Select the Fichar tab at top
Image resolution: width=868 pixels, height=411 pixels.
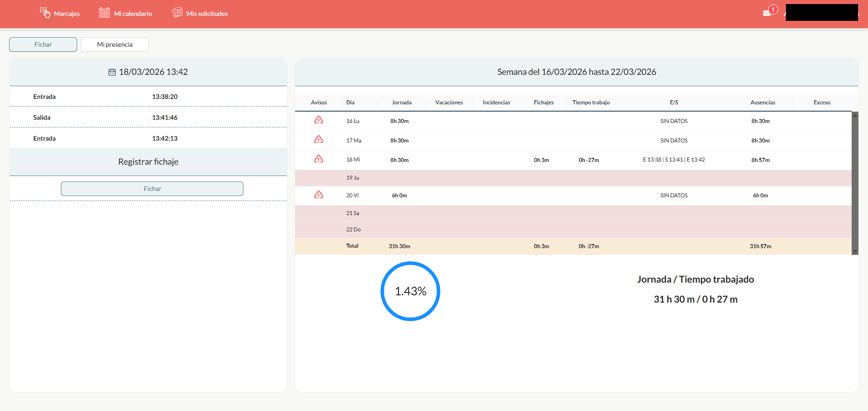(x=43, y=44)
